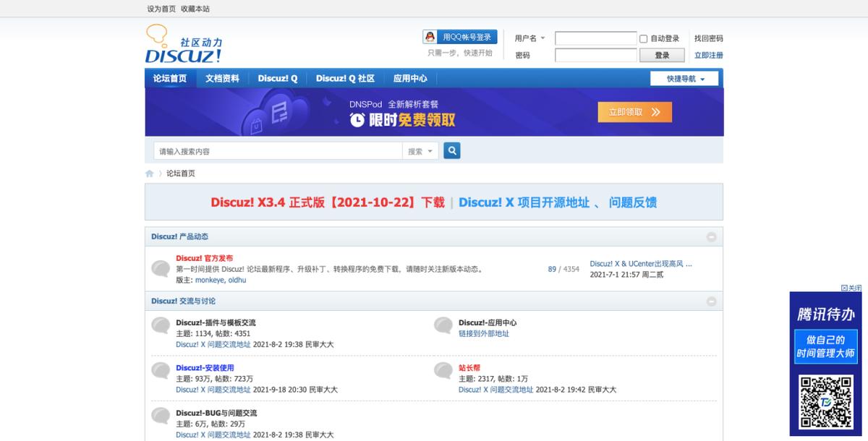
Task: Click 做自己的时间管理大师 ad button
Action: [x=825, y=346]
